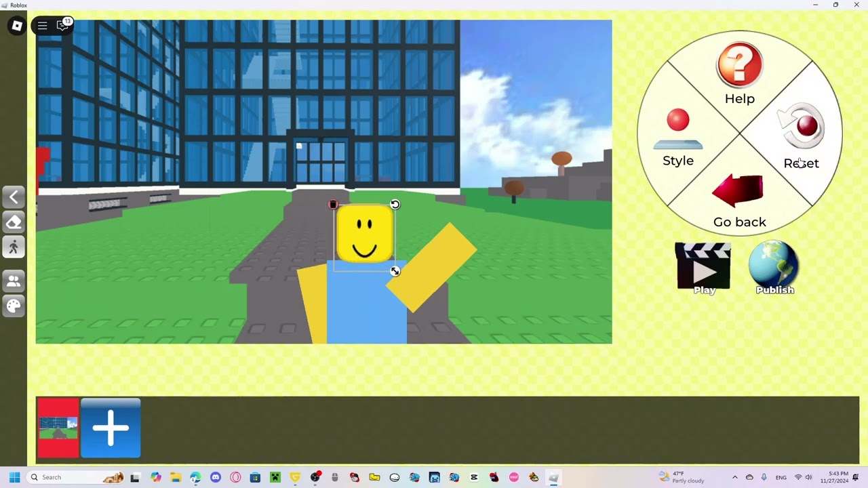868x488 pixels.
Task: Open the weather widget showing 47°F
Action: click(682, 477)
